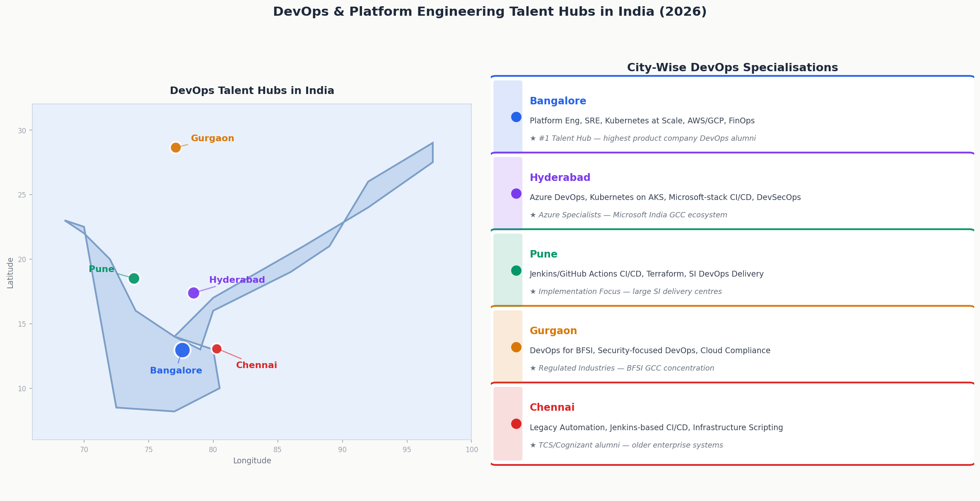
Task: Click the purple Hyderabad map marker
Action: [x=193, y=293]
